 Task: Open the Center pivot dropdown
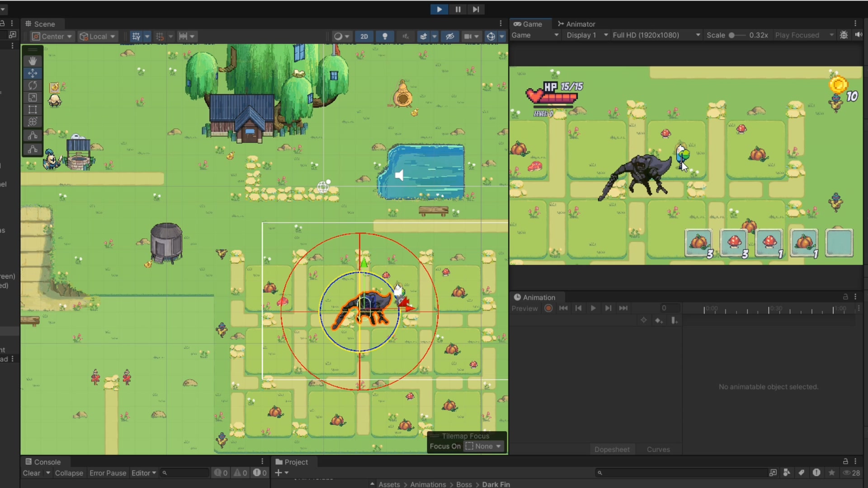click(x=52, y=36)
